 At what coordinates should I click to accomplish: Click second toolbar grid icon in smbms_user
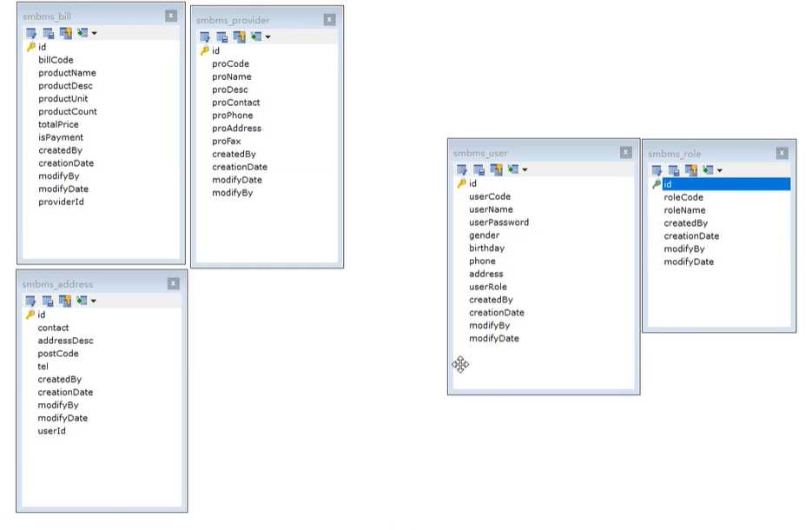(x=479, y=169)
